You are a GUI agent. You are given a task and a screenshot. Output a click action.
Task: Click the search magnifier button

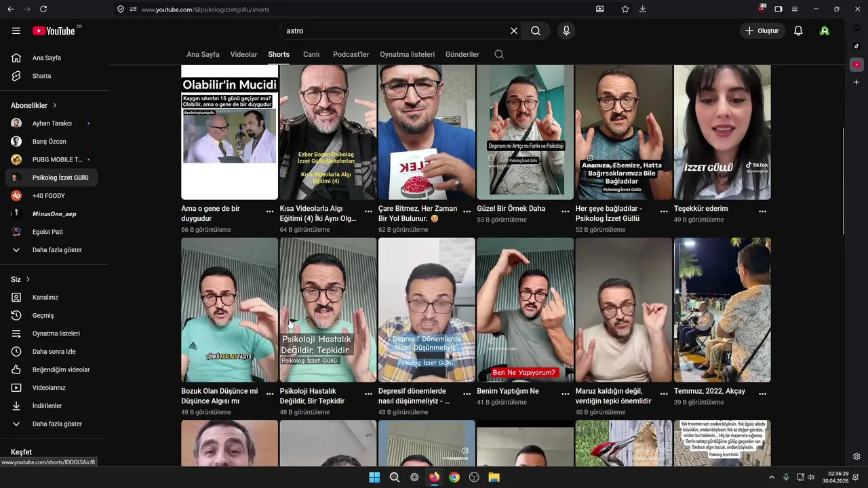click(x=536, y=30)
